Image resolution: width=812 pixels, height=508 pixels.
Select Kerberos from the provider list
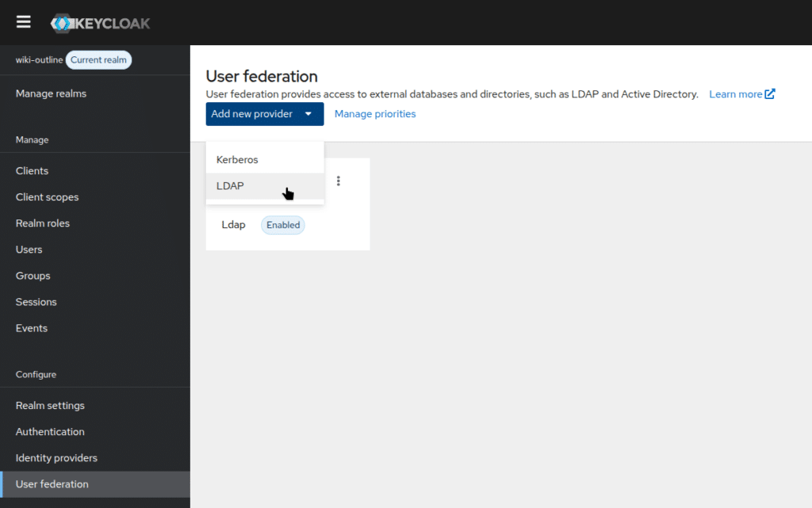[x=237, y=159]
